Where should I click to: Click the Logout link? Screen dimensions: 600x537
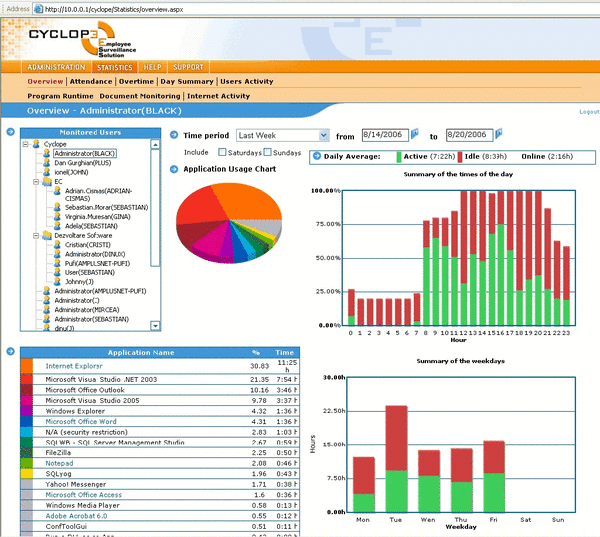coord(588,112)
